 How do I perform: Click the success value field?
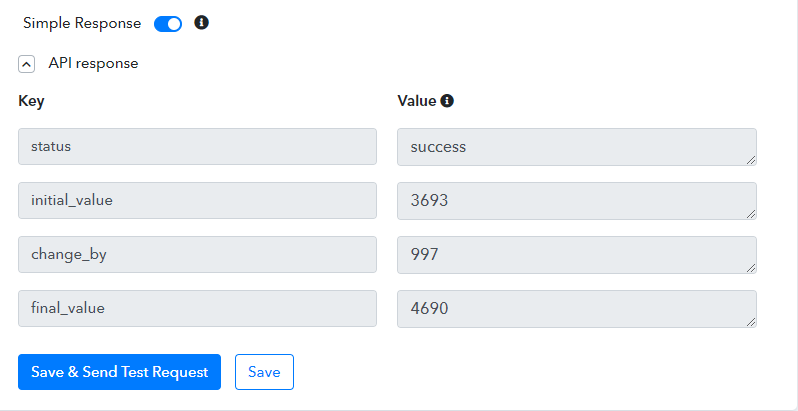coord(577,147)
